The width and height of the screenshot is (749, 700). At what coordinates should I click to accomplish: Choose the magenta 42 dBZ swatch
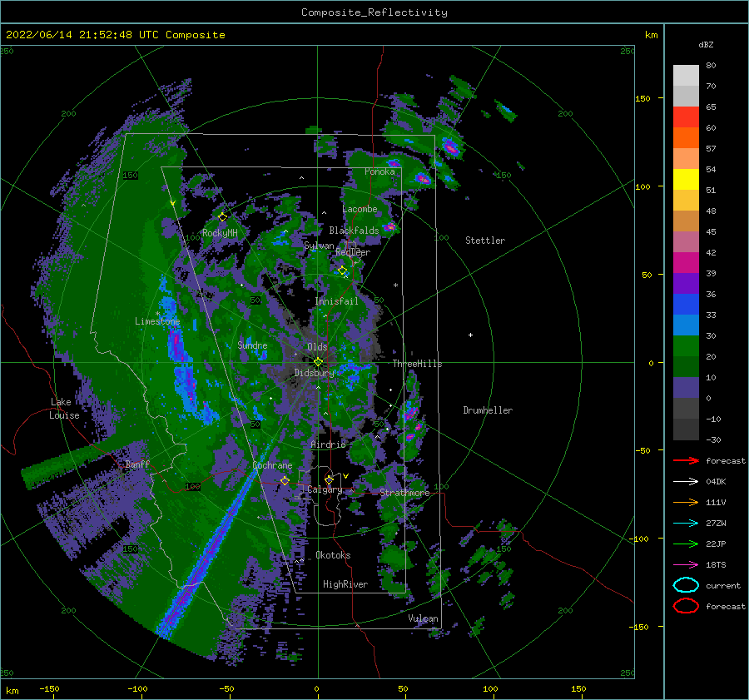[686, 262]
